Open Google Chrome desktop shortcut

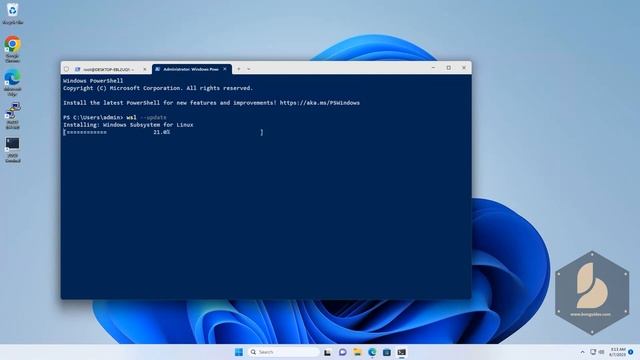click(x=13, y=49)
